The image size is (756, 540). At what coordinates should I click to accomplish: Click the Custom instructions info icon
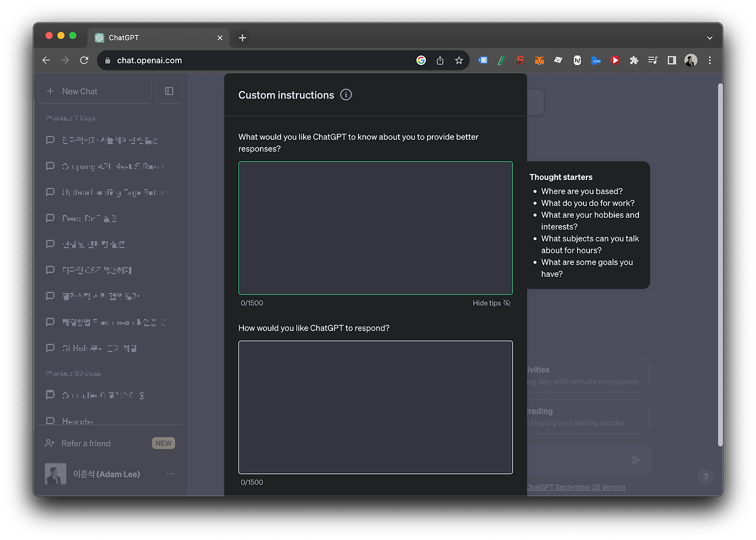(x=346, y=94)
